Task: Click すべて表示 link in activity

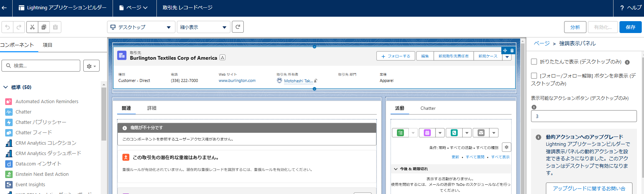Action: pyautogui.click(x=500, y=157)
